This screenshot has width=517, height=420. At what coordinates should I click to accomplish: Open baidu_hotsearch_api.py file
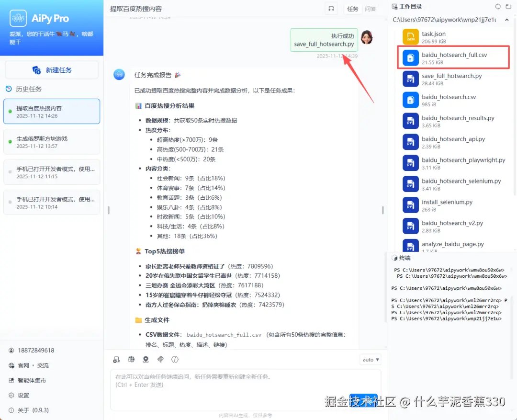click(x=453, y=142)
